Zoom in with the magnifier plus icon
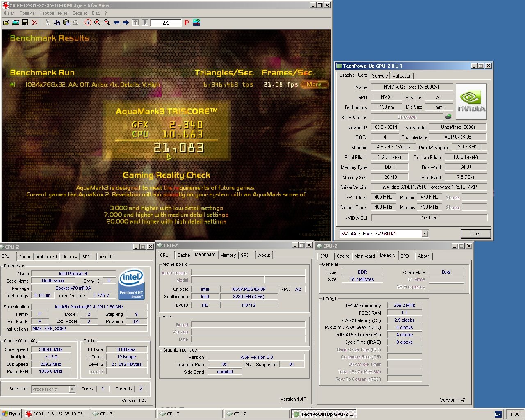Image resolution: width=525 pixels, height=420 pixels. coord(97,23)
